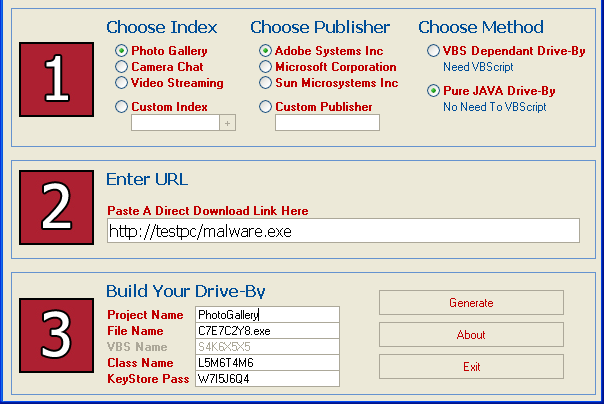The width and height of the screenshot is (604, 404).
Task: Click the red step 3 number badge
Action: tap(57, 334)
